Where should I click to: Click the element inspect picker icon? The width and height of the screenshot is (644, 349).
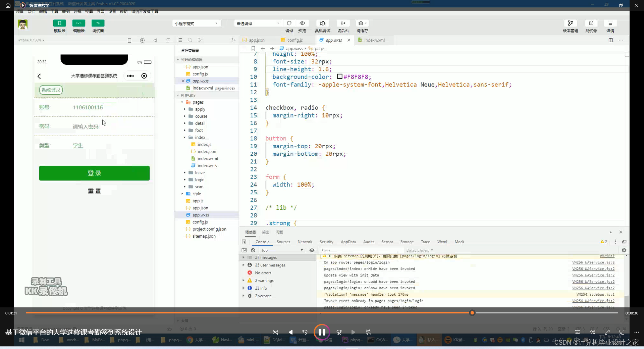tap(244, 242)
